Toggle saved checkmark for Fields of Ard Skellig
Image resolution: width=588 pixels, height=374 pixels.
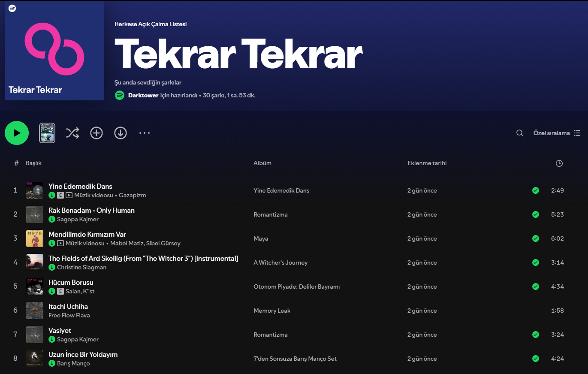[536, 262]
